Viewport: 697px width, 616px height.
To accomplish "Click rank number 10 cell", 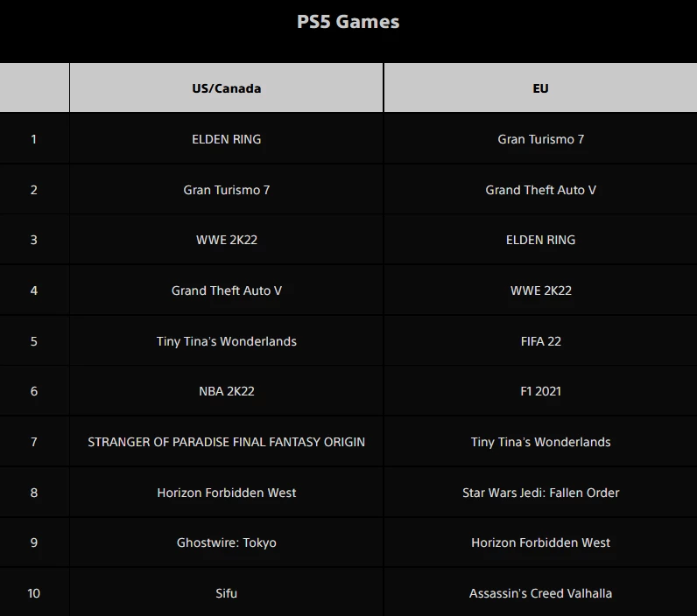I will (34, 593).
